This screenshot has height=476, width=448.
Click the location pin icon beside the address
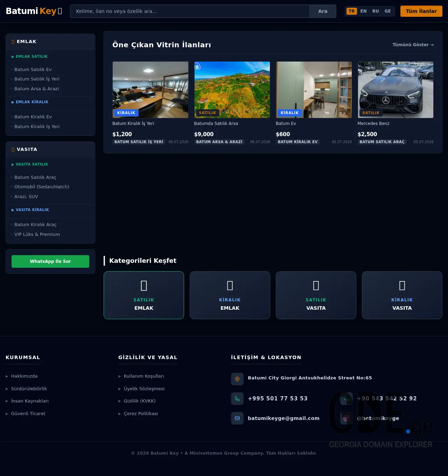coord(237,379)
